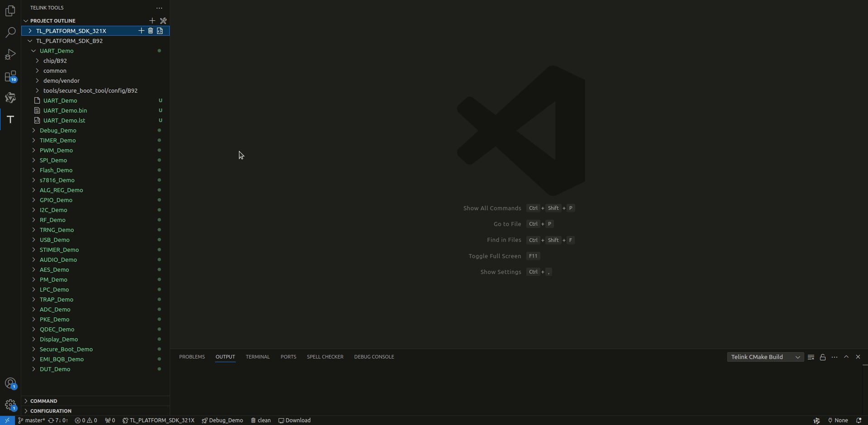
Task: Open notifications with the bell icon
Action: tap(858, 420)
